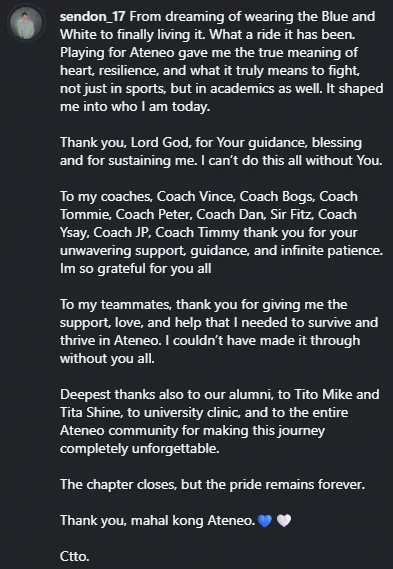Click the words 'Tita Shine' in the caption
The image size is (393, 569).
coord(90,413)
